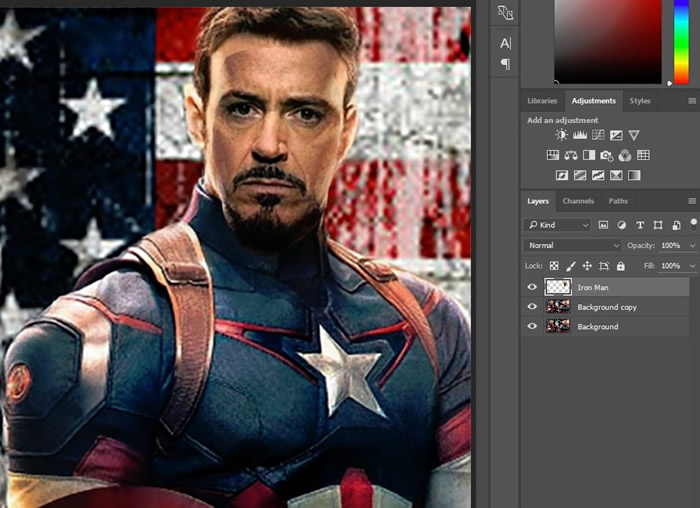
Task: Switch to the Paths tab
Action: [x=618, y=201]
